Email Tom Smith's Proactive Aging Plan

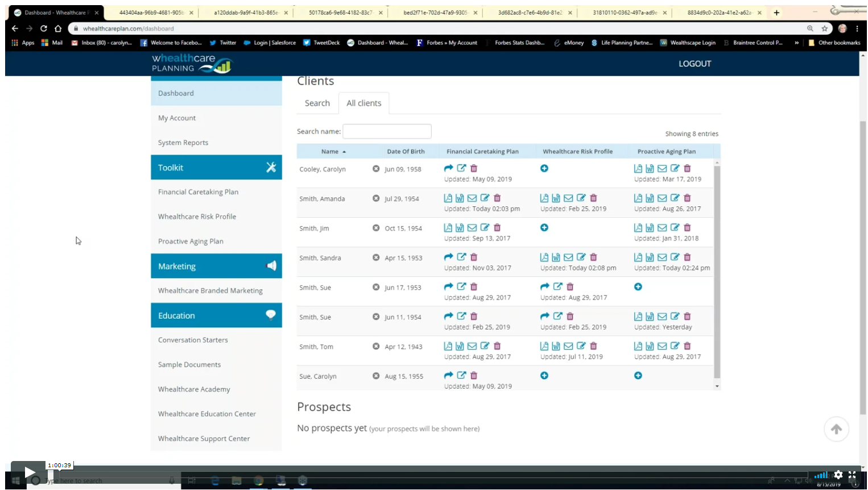(x=662, y=346)
